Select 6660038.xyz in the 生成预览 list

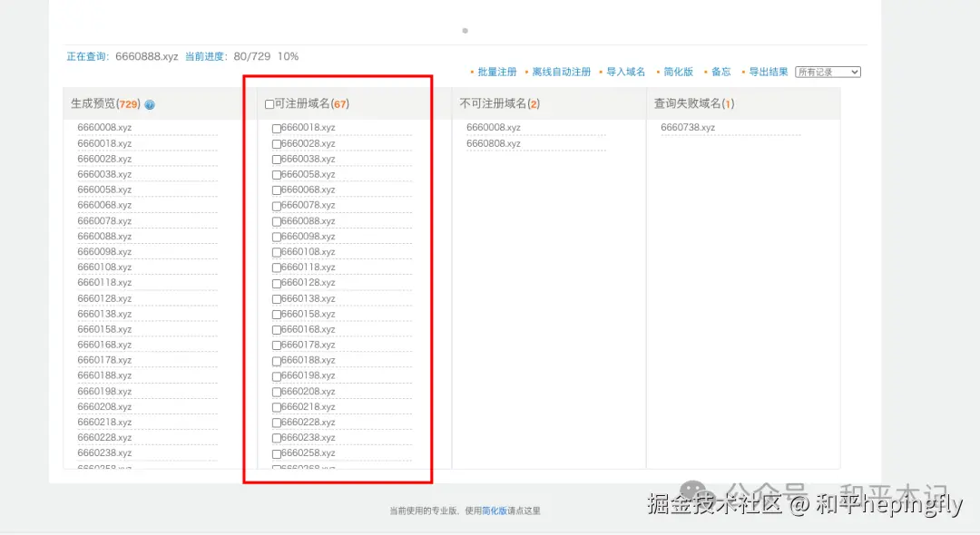pos(104,174)
